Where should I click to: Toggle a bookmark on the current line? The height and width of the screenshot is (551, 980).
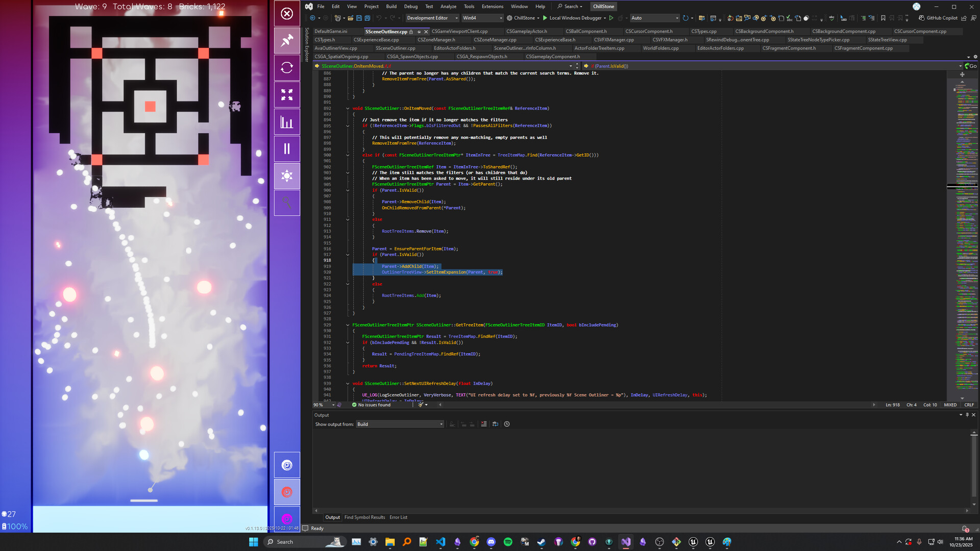tap(883, 18)
